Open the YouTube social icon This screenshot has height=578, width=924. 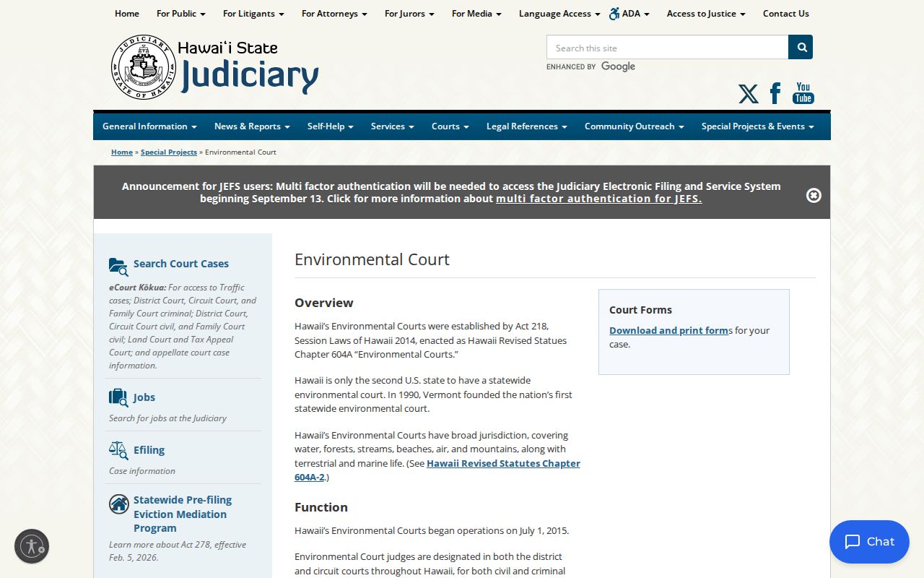pyautogui.click(x=803, y=93)
